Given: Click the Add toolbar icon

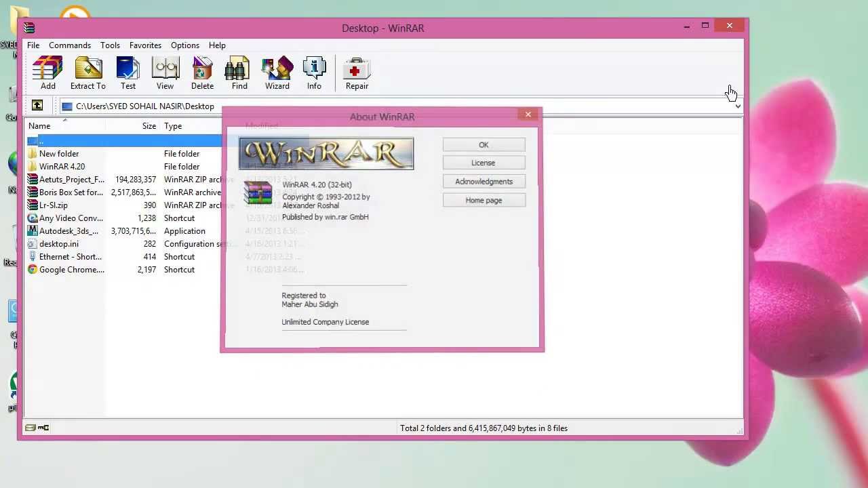Looking at the screenshot, I should pos(47,73).
